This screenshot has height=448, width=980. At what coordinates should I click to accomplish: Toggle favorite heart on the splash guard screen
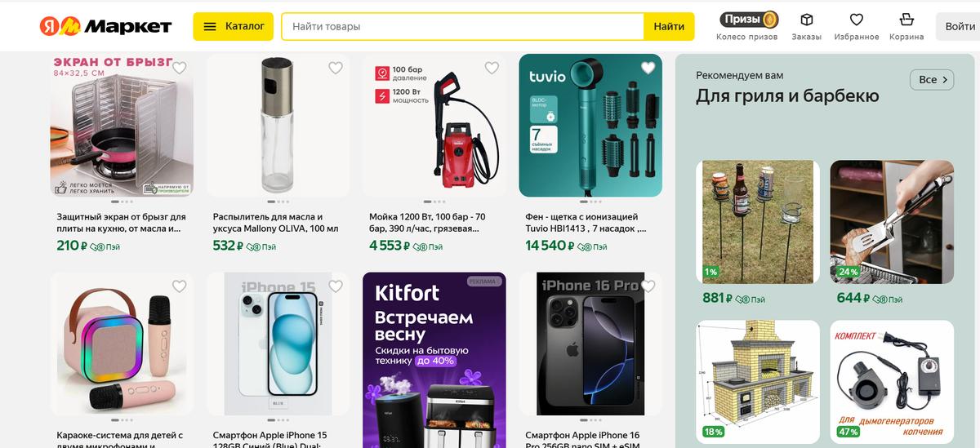[x=179, y=68]
